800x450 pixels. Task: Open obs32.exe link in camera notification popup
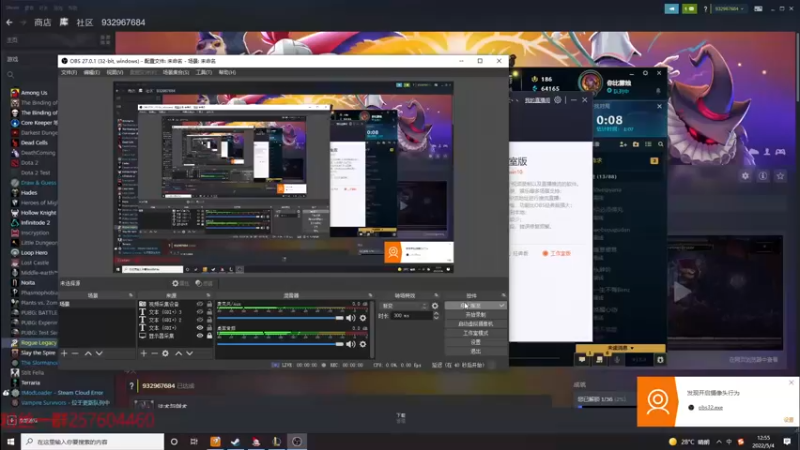(x=711, y=408)
